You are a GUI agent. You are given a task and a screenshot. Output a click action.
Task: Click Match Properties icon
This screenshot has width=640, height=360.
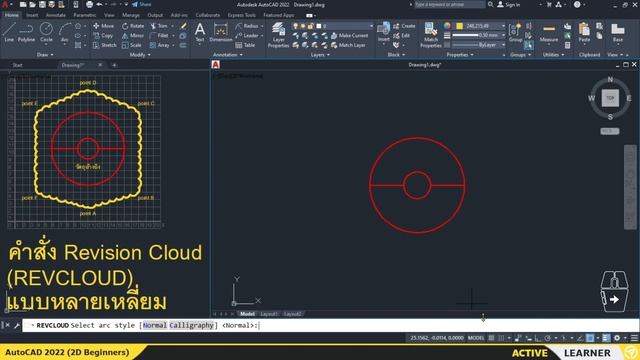[431, 35]
